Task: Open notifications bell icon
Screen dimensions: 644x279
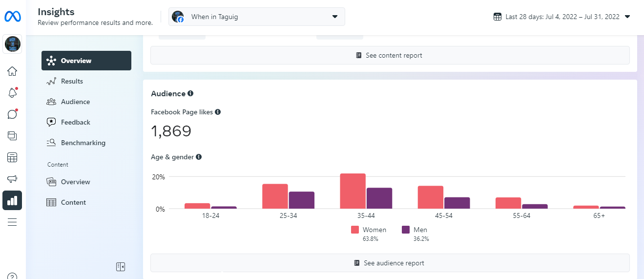Action: point(12,93)
